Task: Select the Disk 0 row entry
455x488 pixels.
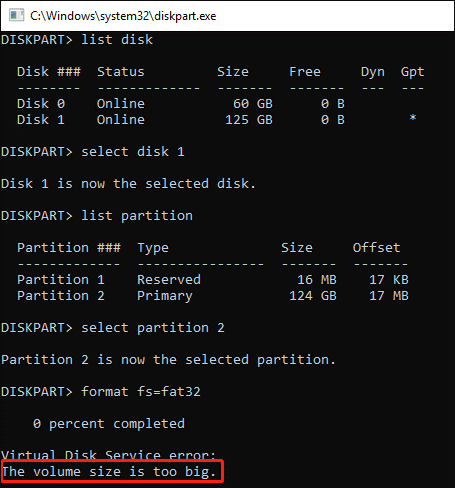Action: pyautogui.click(x=181, y=104)
